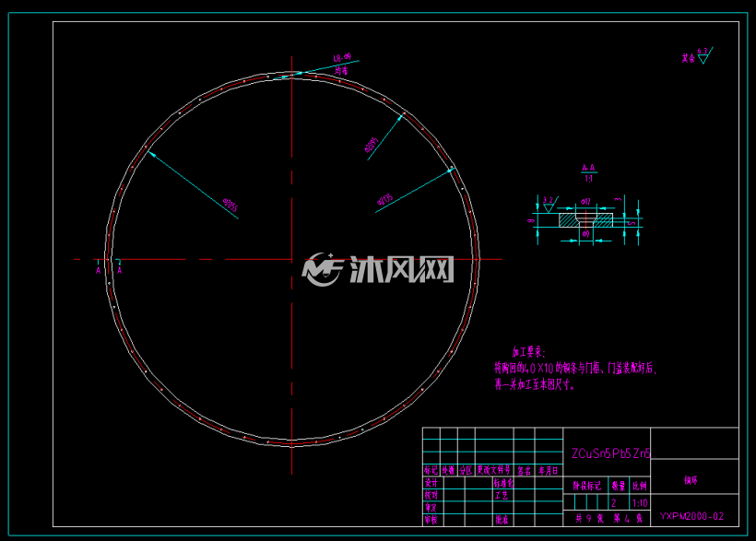Image resolution: width=756 pixels, height=541 pixels.
Task: Select the A-A section view title
Action: [589, 168]
